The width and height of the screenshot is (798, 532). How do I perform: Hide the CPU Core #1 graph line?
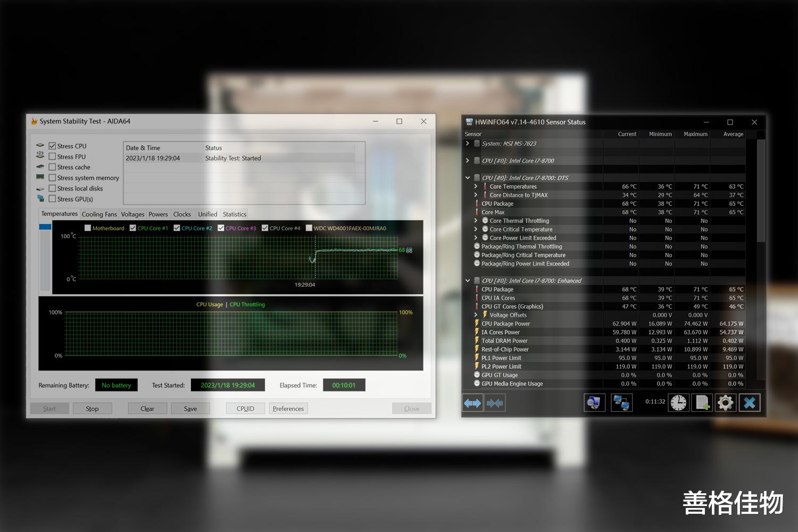click(x=133, y=228)
